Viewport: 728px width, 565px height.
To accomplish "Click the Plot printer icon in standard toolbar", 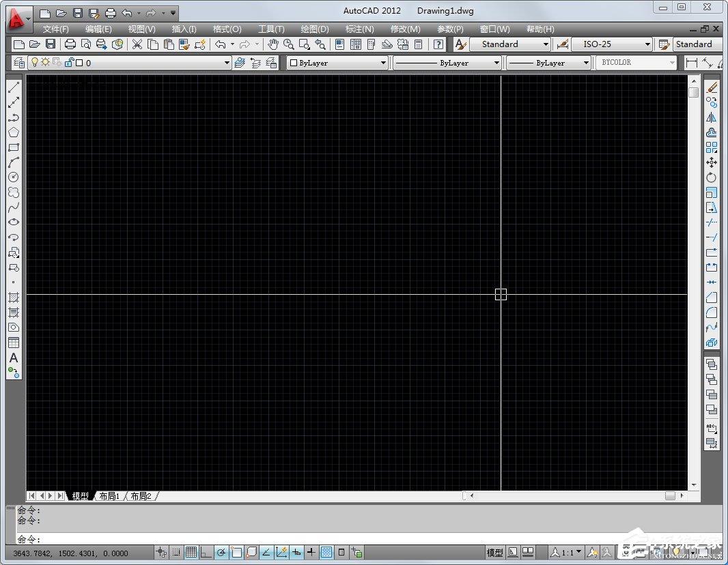I will pos(70,44).
